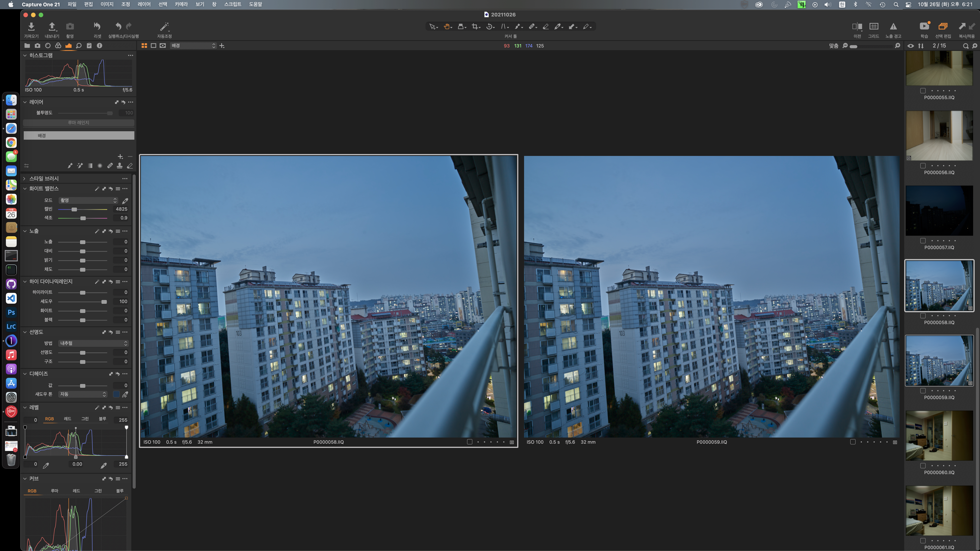Select thumbnail P0000060.IIQ in browser
This screenshot has height=551, width=980.
(x=939, y=436)
